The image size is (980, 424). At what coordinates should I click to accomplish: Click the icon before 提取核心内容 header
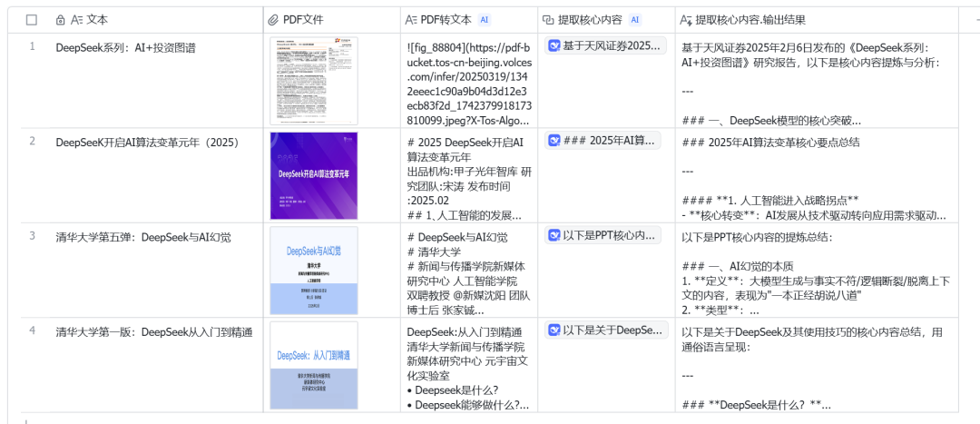(547, 20)
